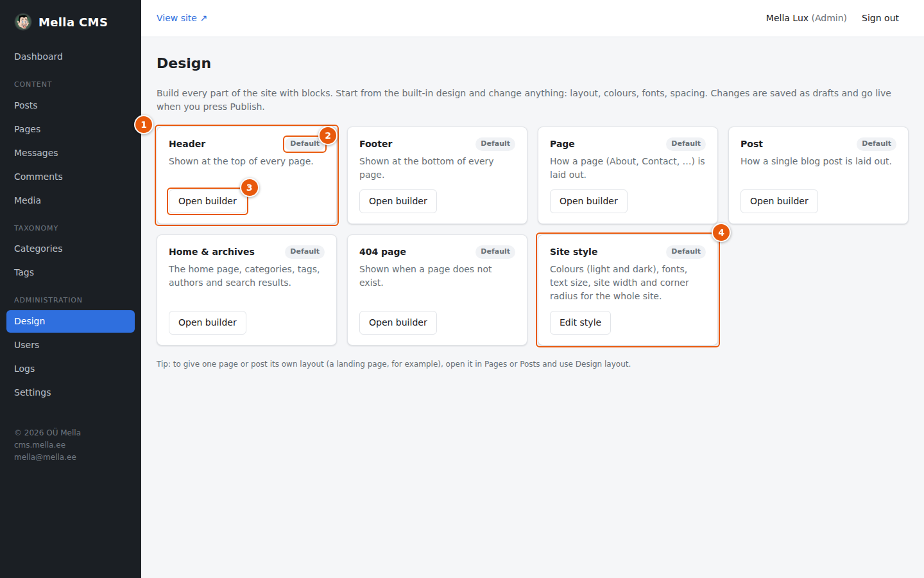924x578 pixels.
Task: Click the Design page heading
Action: [x=184, y=63]
